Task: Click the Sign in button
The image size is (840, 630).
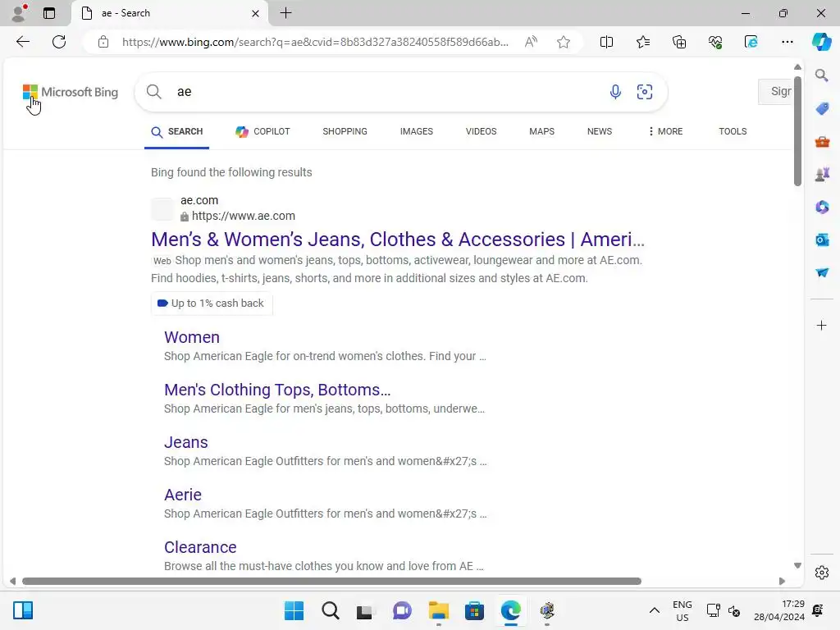Action: pyautogui.click(x=776, y=92)
